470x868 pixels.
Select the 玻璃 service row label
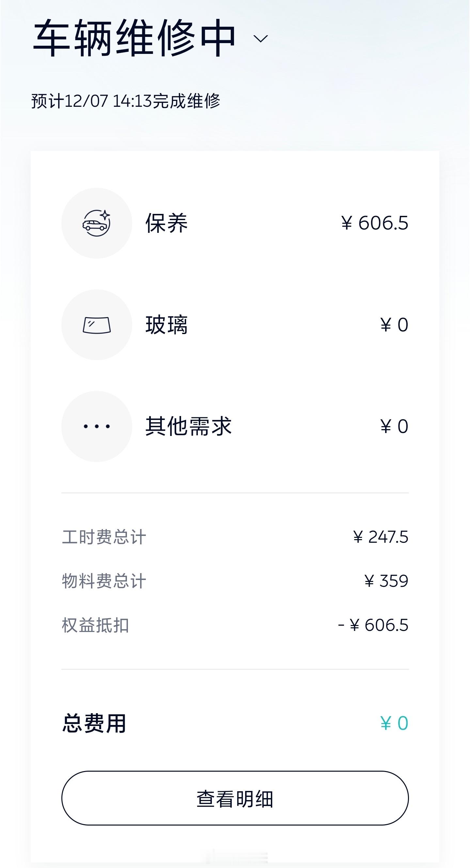tap(166, 325)
